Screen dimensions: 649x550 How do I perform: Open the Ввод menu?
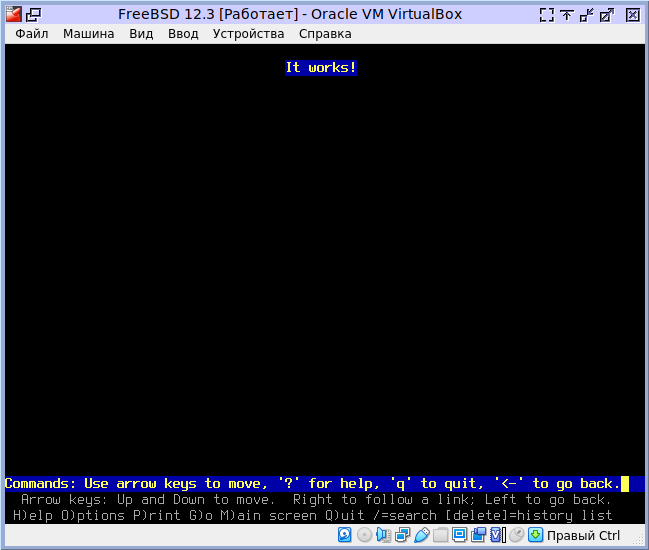(183, 34)
